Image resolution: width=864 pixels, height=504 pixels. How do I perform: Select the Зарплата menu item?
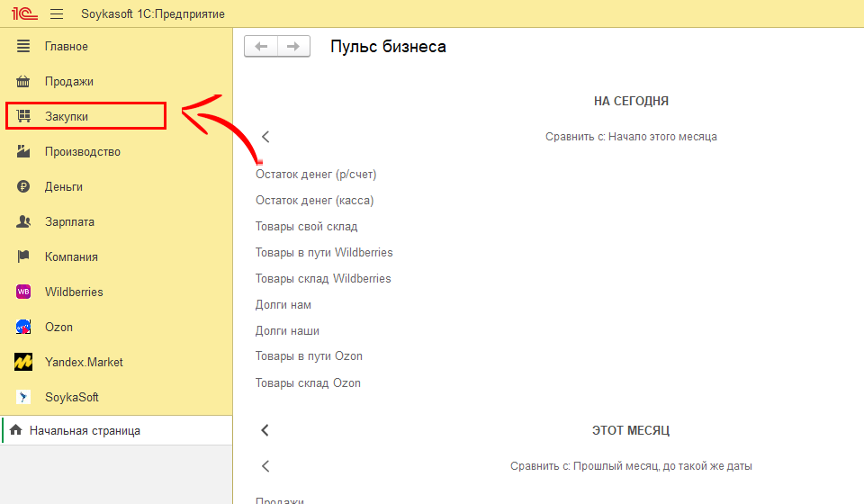tap(69, 221)
